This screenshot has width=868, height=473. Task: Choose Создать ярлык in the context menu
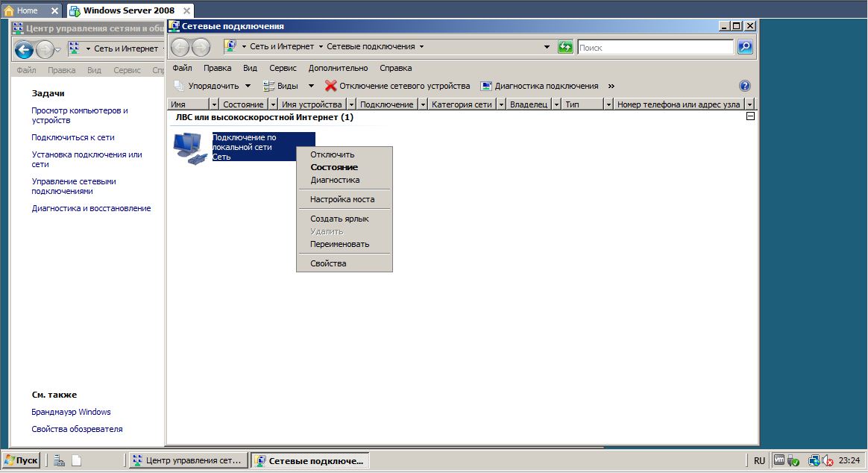click(345, 219)
